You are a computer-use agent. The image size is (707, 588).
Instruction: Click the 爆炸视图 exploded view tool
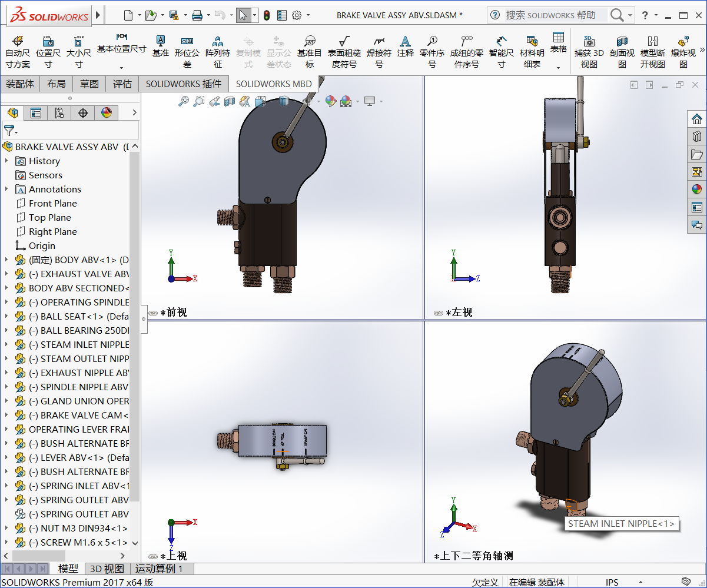[x=683, y=51]
